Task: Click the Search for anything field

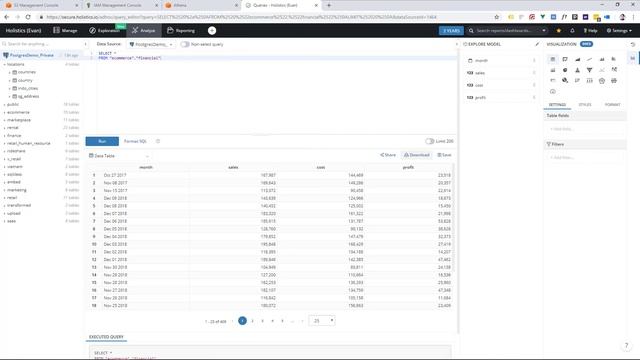Action: tap(42, 44)
